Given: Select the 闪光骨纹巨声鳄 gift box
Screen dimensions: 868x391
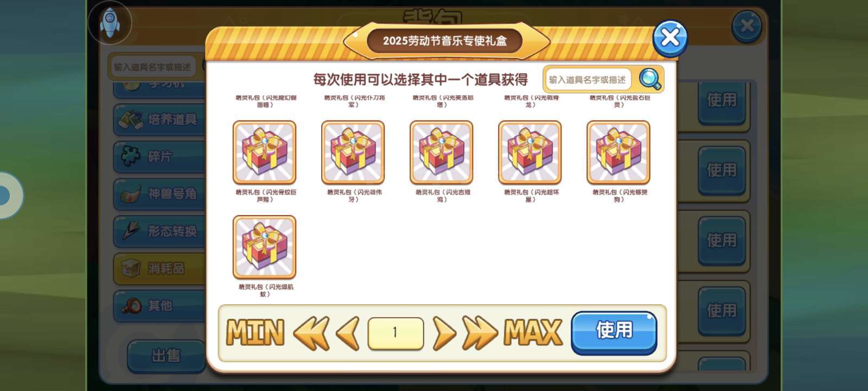Looking at the screenshot, I should 264,153.
